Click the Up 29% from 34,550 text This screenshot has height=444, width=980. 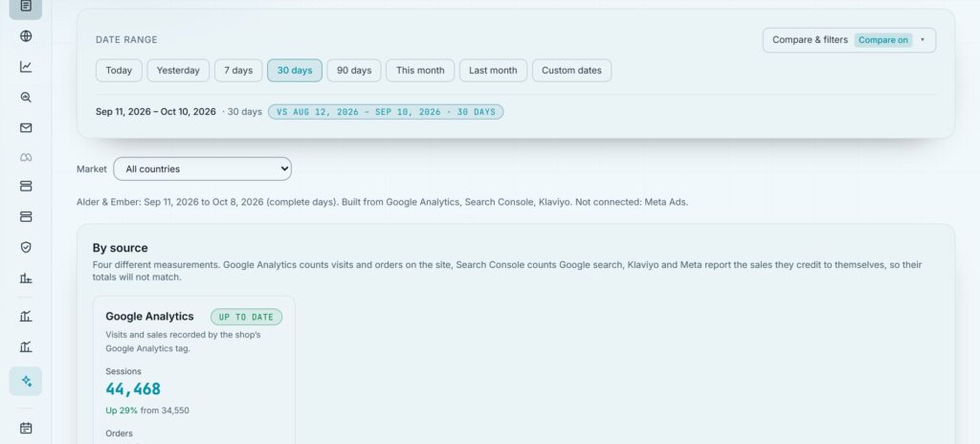pyautogui.click(x=147, y=411)
